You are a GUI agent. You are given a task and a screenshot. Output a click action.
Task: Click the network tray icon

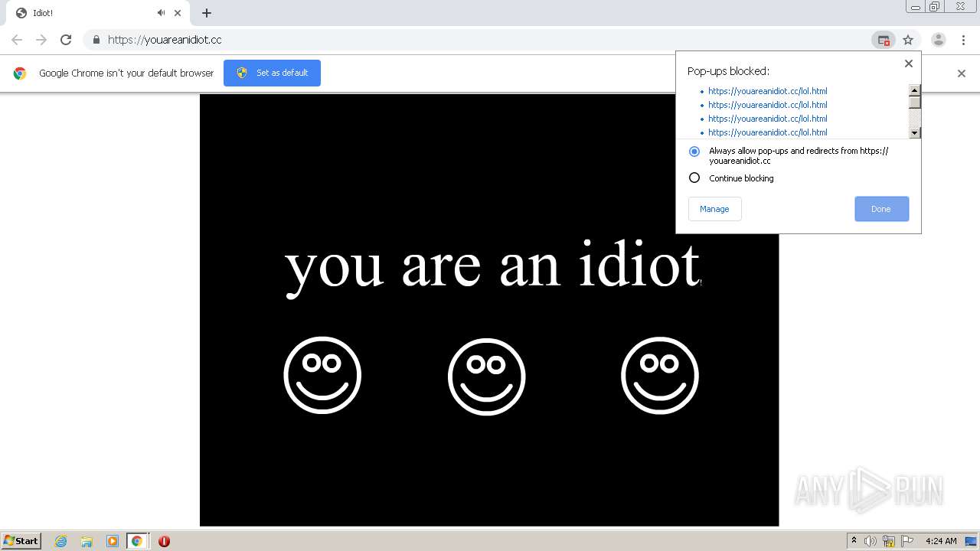click(889, 541)
